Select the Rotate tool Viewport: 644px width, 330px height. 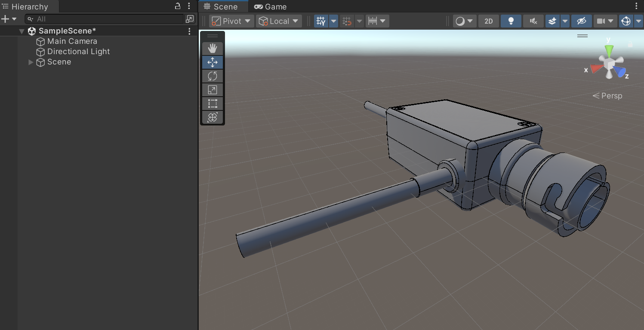(x=213, y=76)
